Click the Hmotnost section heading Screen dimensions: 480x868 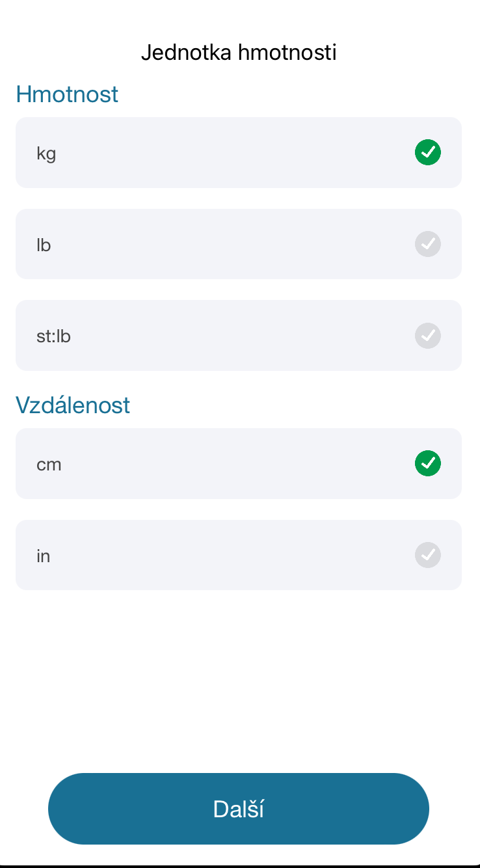pos(67,94)
